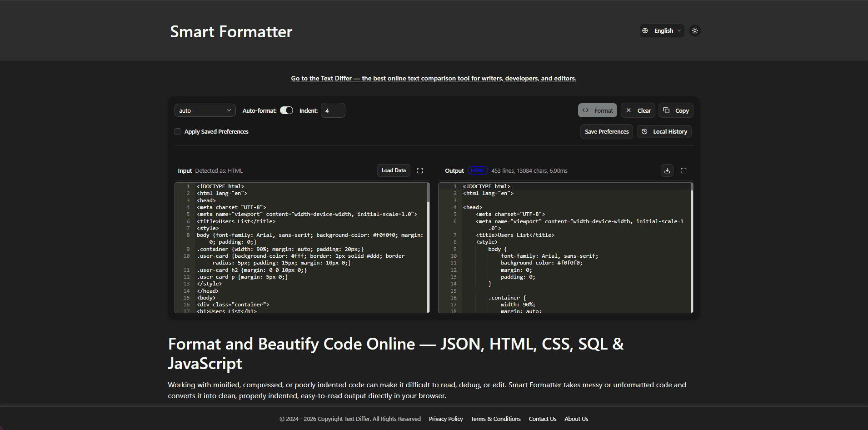Open About Us link
The width and height of the screenshot is (868, 430).
tap(576, 419)
